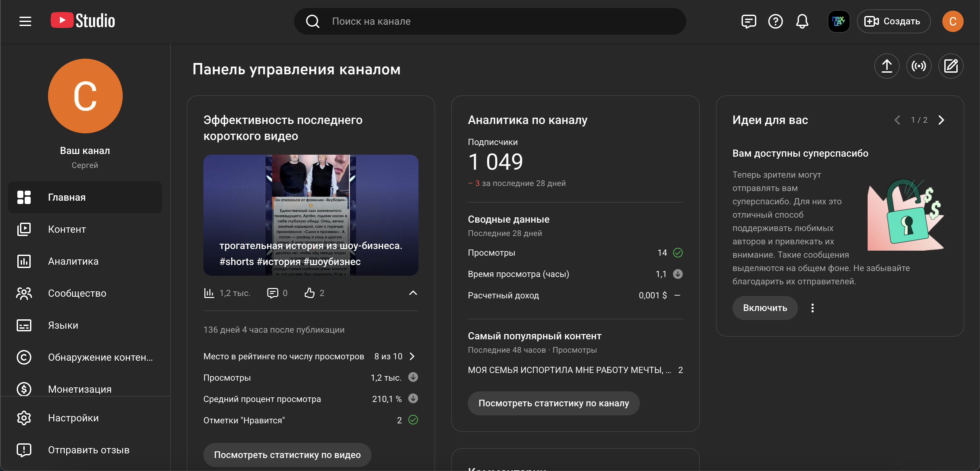980x471 pixels.
Task: Open the latest short video thumbnail
Action: pyautogui.click(x=310, y=215)
